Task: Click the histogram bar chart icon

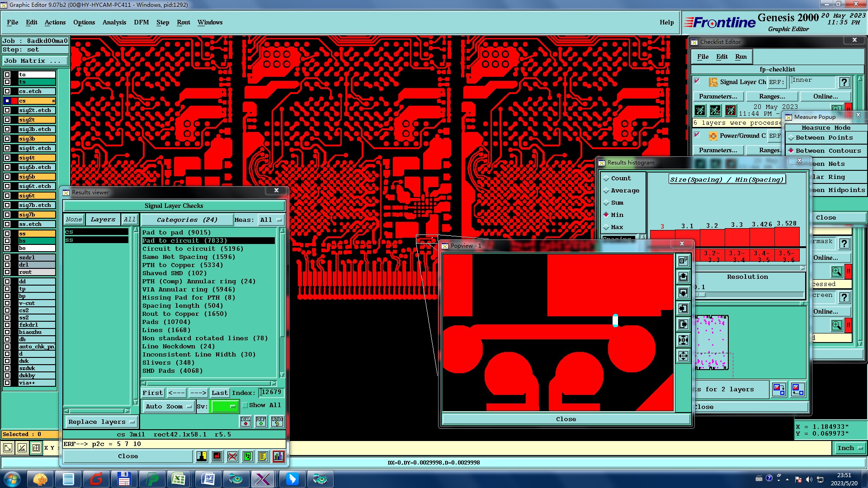Action: click(x=278, y=456)
